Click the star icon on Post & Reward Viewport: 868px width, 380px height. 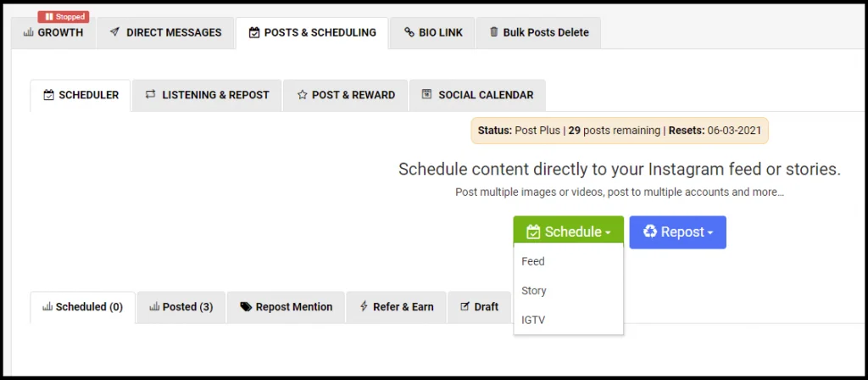[x=302, y=95]
